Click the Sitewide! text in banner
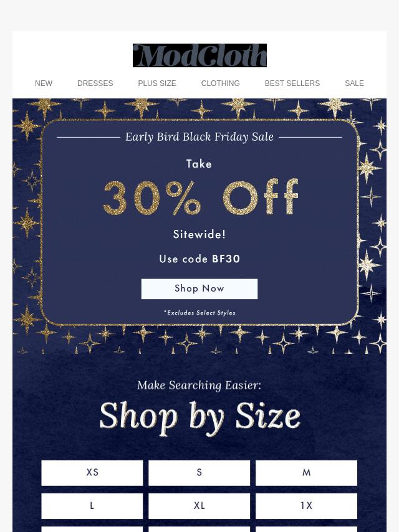The height and width of the screenshot is (532, 399). click(x=199, y=234)
